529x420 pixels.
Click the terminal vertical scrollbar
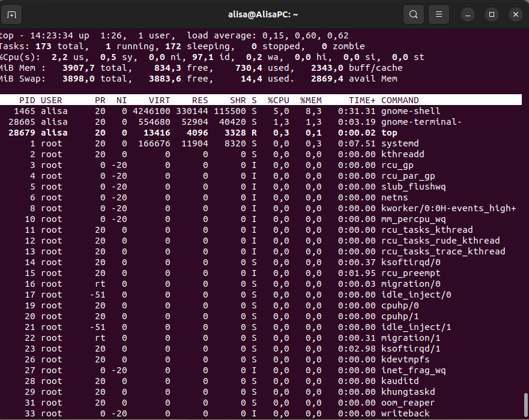(525, 405)
